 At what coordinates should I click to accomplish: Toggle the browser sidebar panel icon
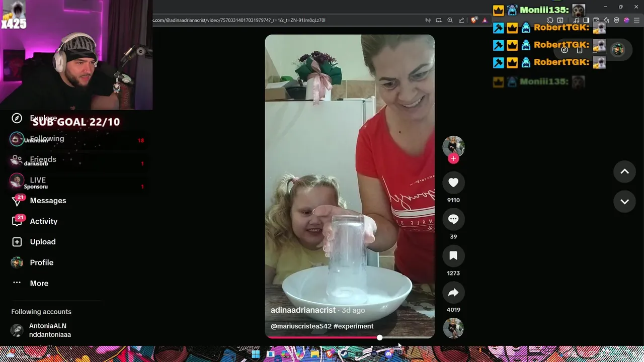tap(586, 20)
